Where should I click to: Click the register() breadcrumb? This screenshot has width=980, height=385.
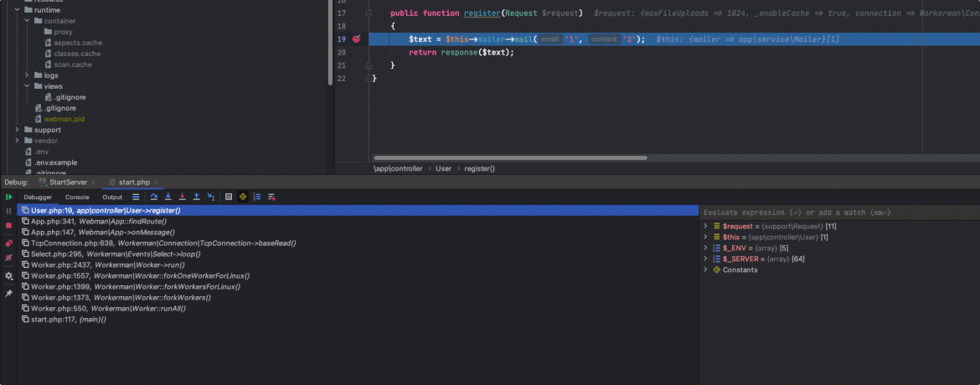[479, 169]
